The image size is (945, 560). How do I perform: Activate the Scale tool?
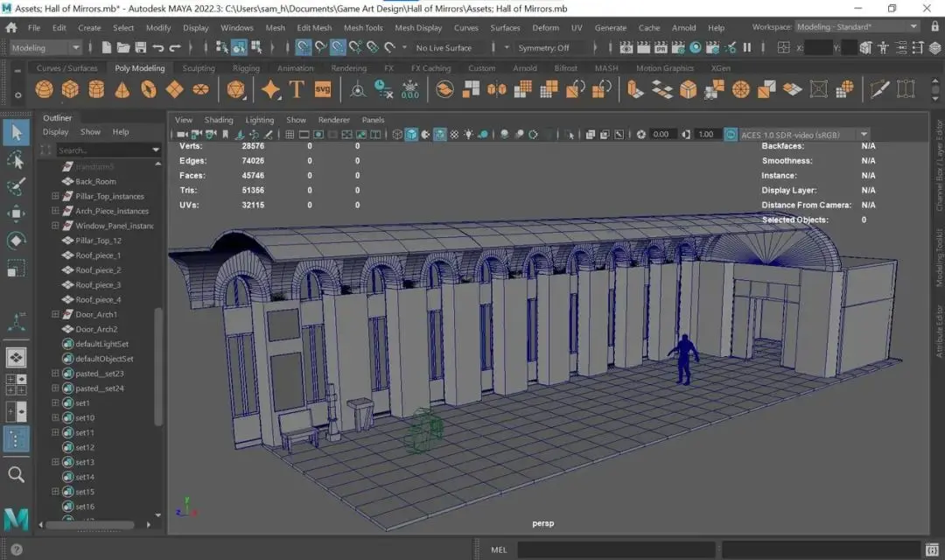pyautogui.click(x=17, y=268)
